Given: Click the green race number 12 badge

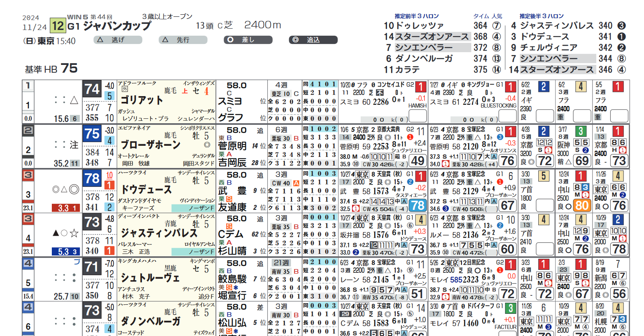Looking at the screenshot, I should pyautogui.click(x=58, y=26).
